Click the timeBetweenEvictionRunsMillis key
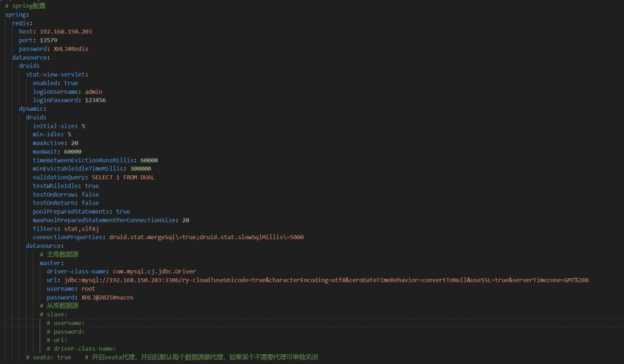The height and width of the screenshot is (364, 624). click(83, 160)
